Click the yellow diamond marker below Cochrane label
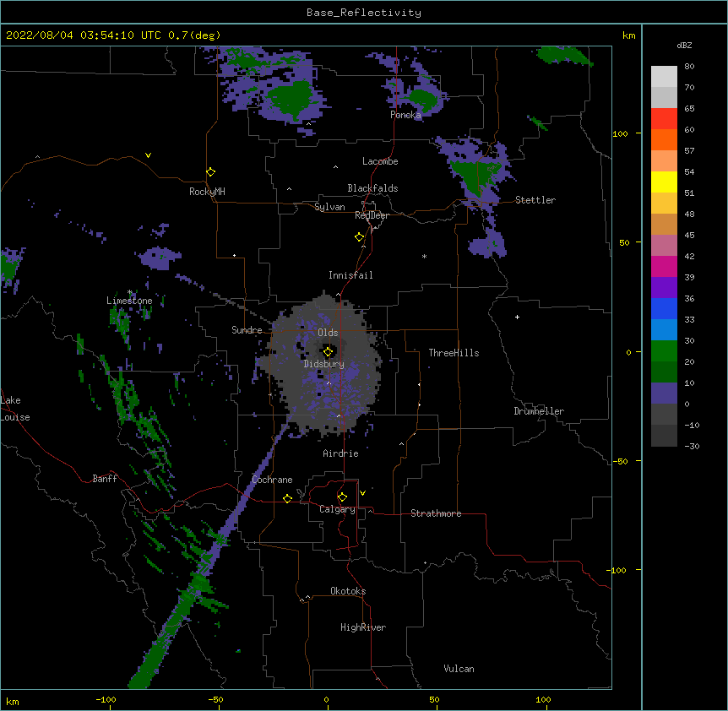The height and width of the screenshot is (711, 728). pos(287,498)
